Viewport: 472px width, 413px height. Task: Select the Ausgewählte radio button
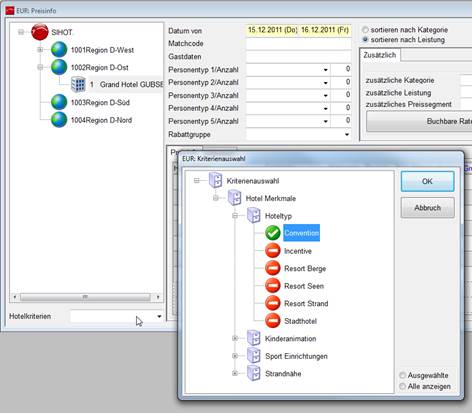(x=403, y=375)
